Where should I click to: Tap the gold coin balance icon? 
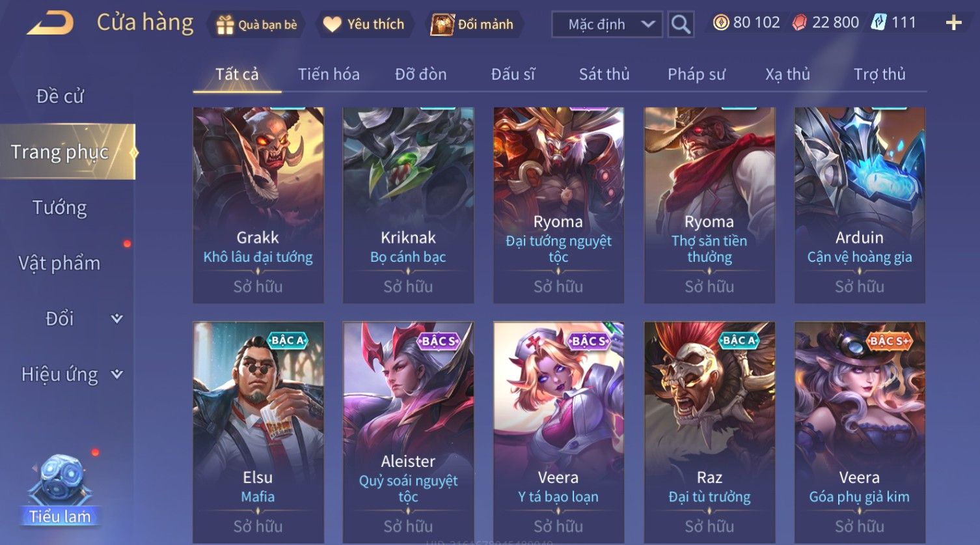(x=721, y=23)
